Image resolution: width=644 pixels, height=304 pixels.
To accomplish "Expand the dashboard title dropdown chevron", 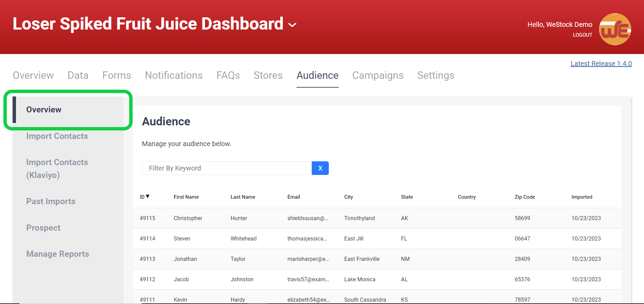I will 292,25.
